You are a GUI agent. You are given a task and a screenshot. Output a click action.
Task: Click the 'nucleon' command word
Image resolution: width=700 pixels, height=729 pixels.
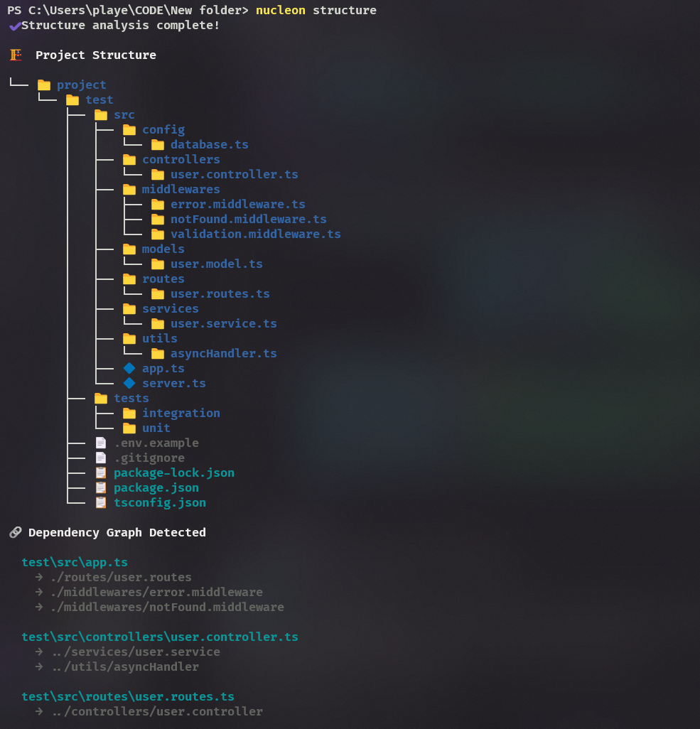point(281,10)
